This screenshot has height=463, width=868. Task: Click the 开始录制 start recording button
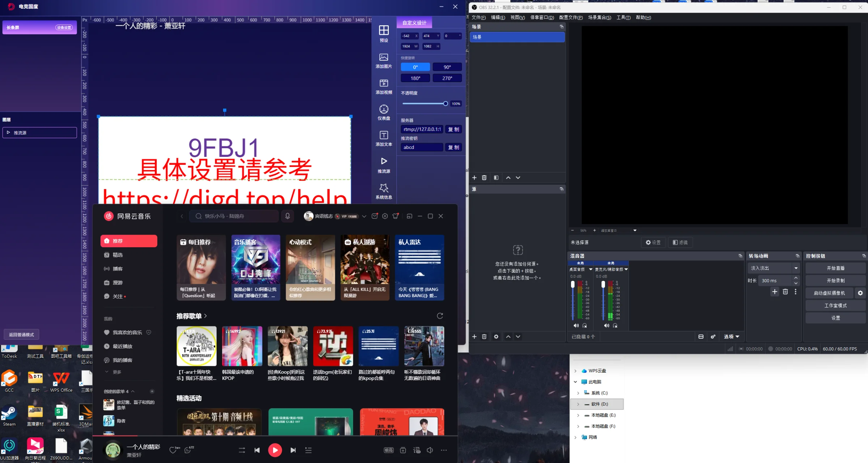(x=835, y=280)
